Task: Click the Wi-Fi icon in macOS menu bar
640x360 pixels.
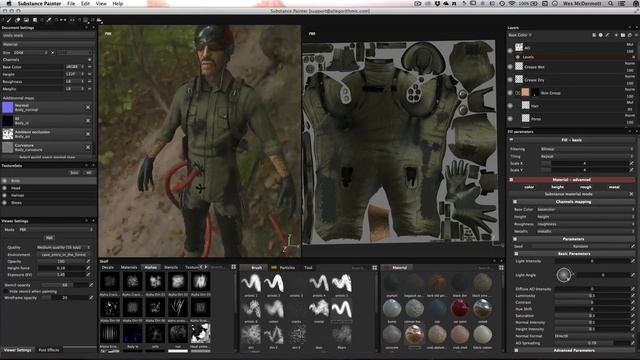Action: (x=512, y=3)
